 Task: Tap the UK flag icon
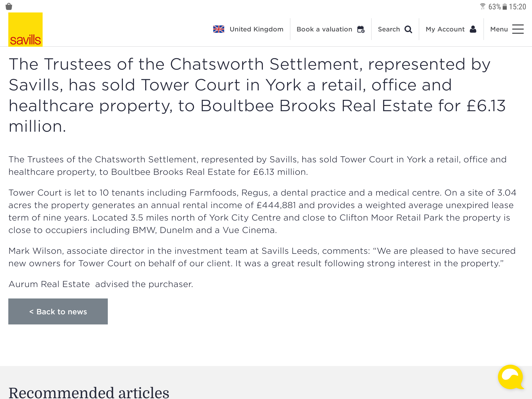coord(219,29)
